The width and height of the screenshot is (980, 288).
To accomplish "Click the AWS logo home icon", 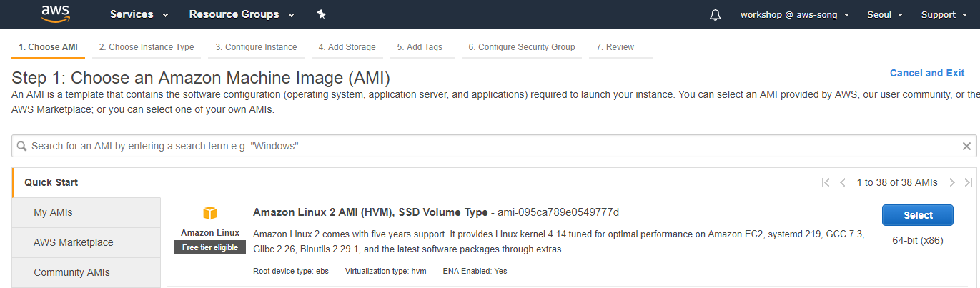I will pos(55,14).
